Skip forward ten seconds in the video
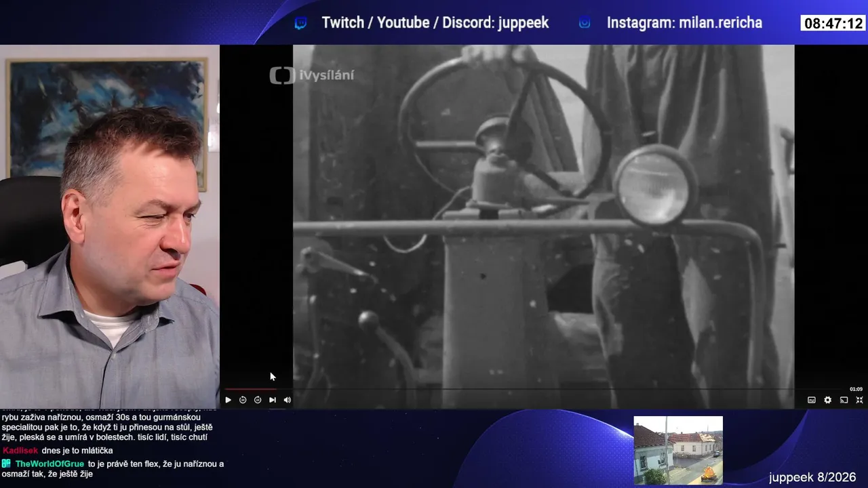Viewport: 868px width, 488px height. (258, 400)
